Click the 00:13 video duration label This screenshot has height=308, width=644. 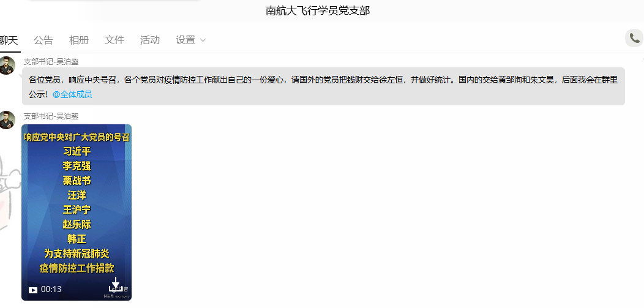point(51,290)
